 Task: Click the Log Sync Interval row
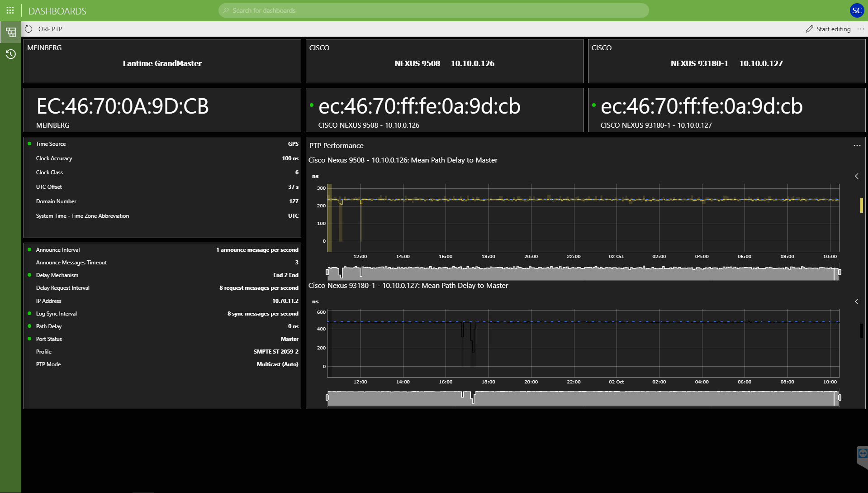[x=162, y=314]
